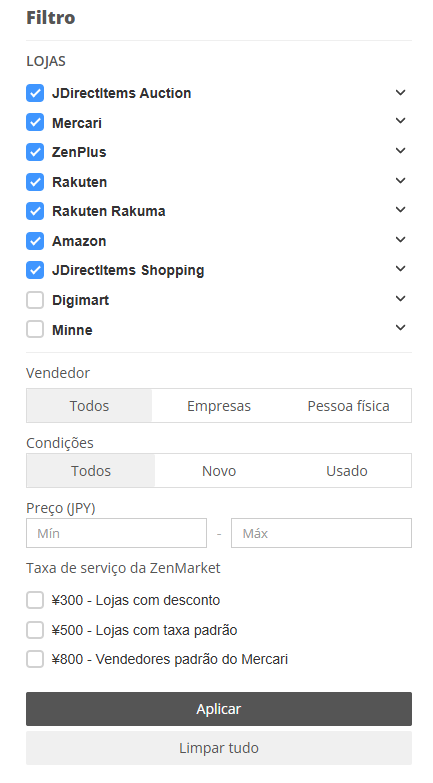Check the Minne store checkbox
Viewport: 433px width, 783px height.
point(35,330)
